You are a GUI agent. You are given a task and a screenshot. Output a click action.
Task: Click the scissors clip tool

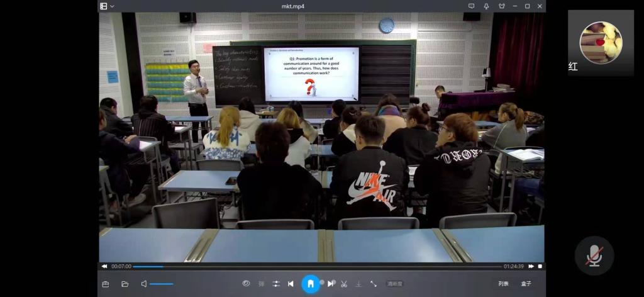344,284
